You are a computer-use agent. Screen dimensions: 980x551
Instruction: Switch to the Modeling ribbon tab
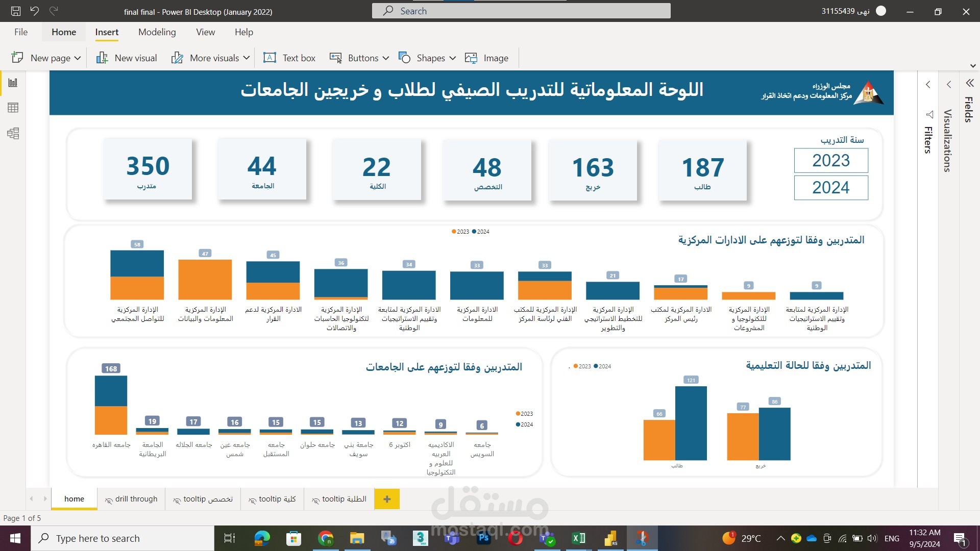[x=157, y=32]
